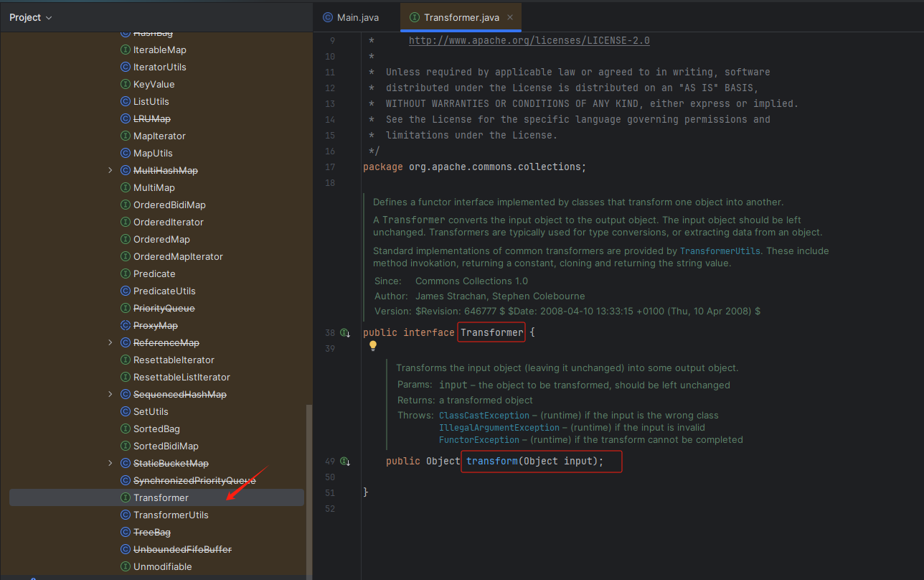
Task: Click line number 51 in the gutter
Action: pyautogui.click(x=330, y=493)
